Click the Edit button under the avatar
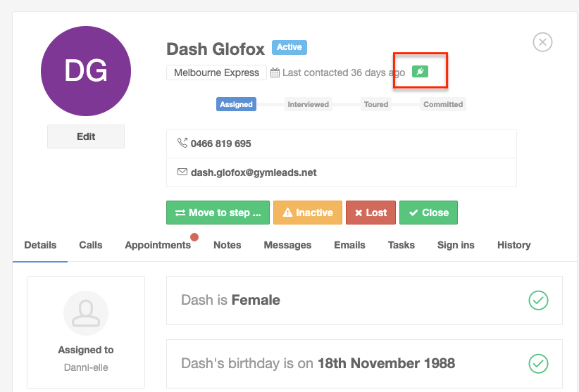 pos(86,137)
